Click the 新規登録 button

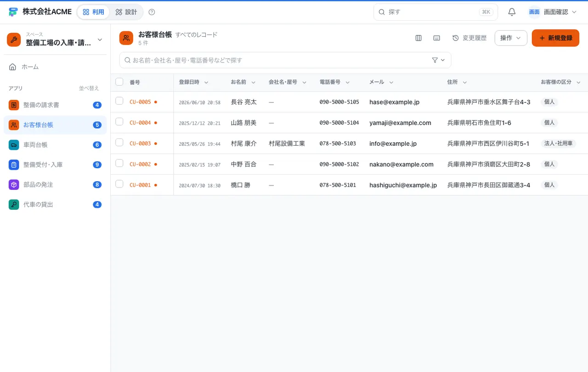point(555,38)
